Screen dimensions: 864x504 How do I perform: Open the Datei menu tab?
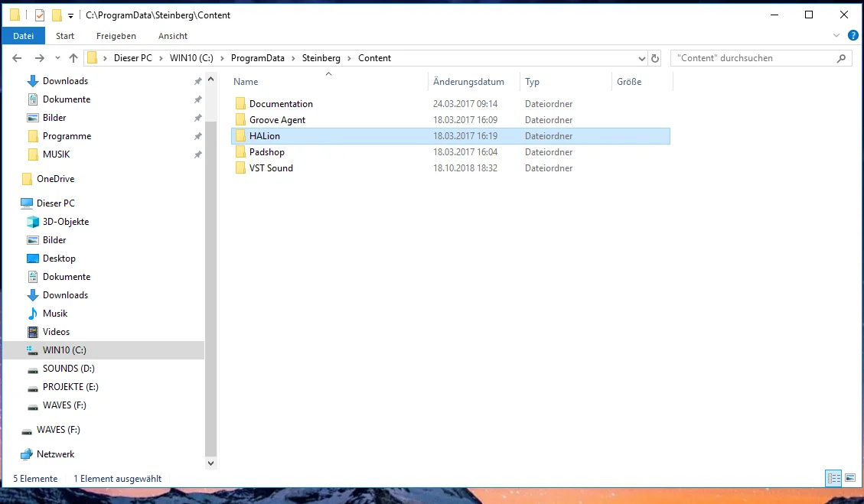23,36
